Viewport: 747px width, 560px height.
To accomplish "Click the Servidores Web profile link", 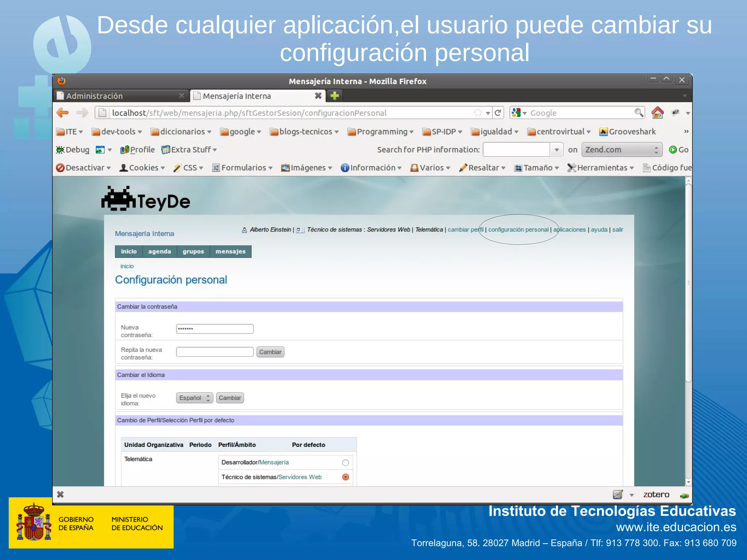I will click(300, 477).
